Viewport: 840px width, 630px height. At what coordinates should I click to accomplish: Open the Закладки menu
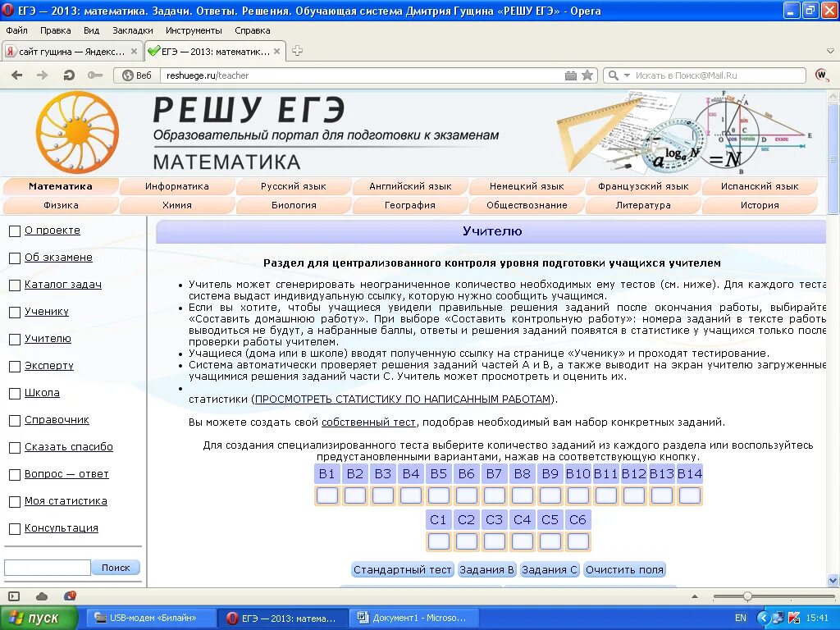click(x=132, y=30)
